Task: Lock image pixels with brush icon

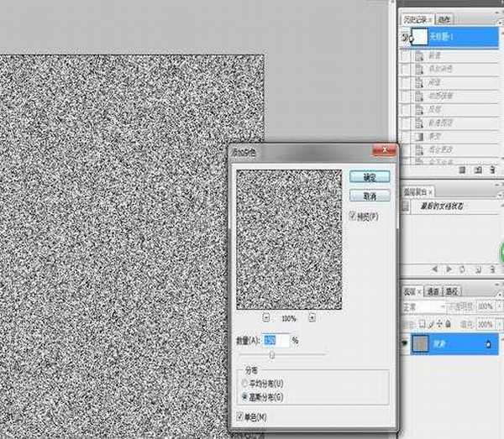Action: 431,324
